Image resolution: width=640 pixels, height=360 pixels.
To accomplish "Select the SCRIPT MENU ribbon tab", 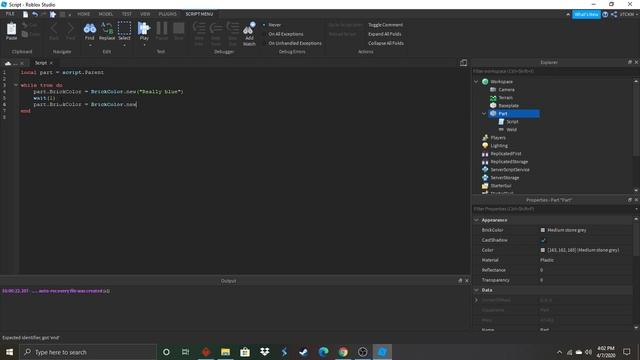I will (x=199, y=14).
